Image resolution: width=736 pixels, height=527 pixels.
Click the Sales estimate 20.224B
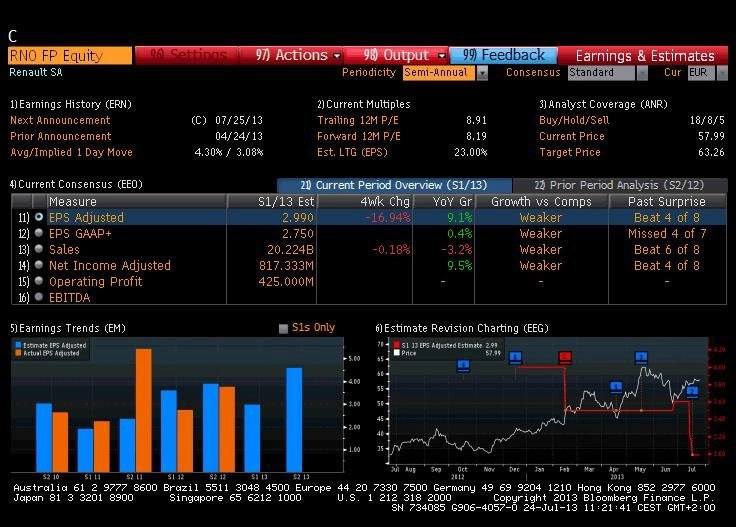click(290, 249)
